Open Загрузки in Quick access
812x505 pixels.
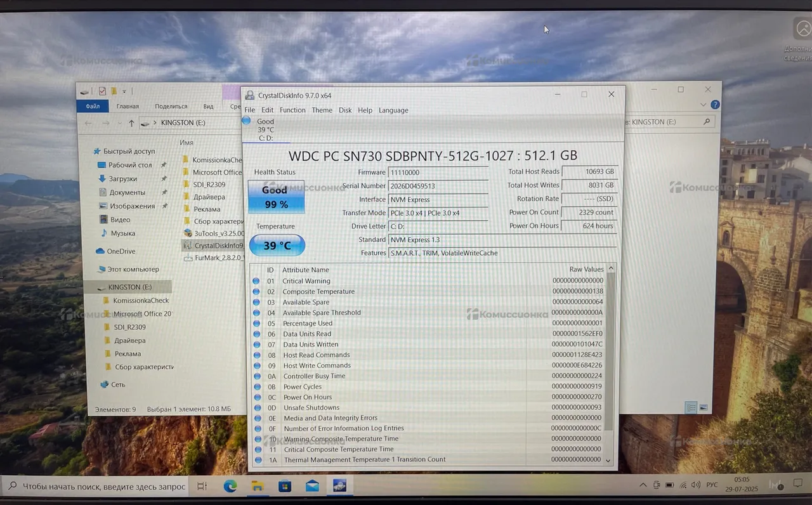[x=122, y=179]
